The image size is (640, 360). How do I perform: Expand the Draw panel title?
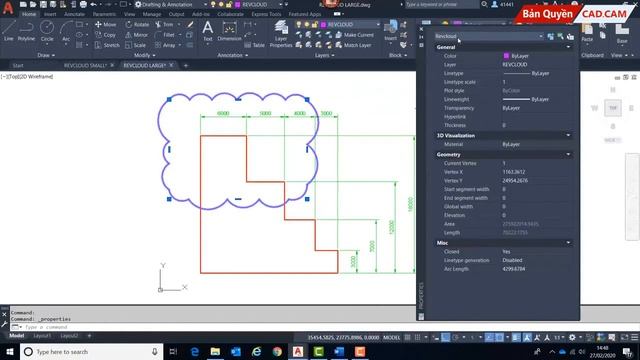46,55
